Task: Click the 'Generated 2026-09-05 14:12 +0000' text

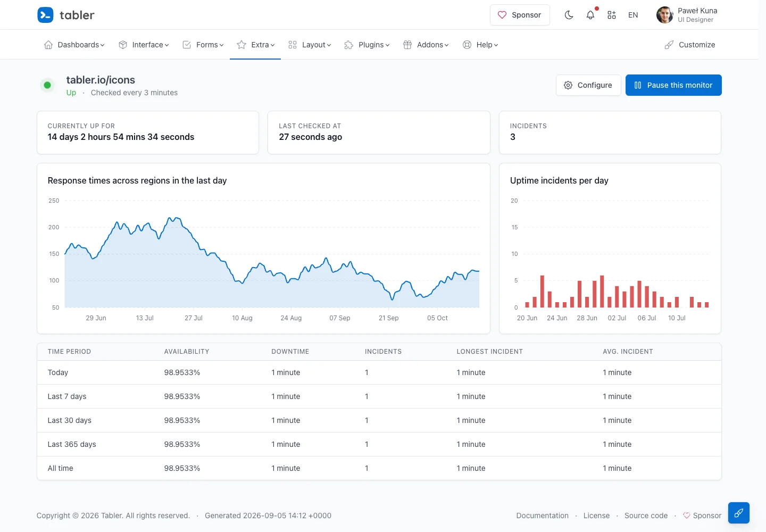Action: click(x=268, y=516)
